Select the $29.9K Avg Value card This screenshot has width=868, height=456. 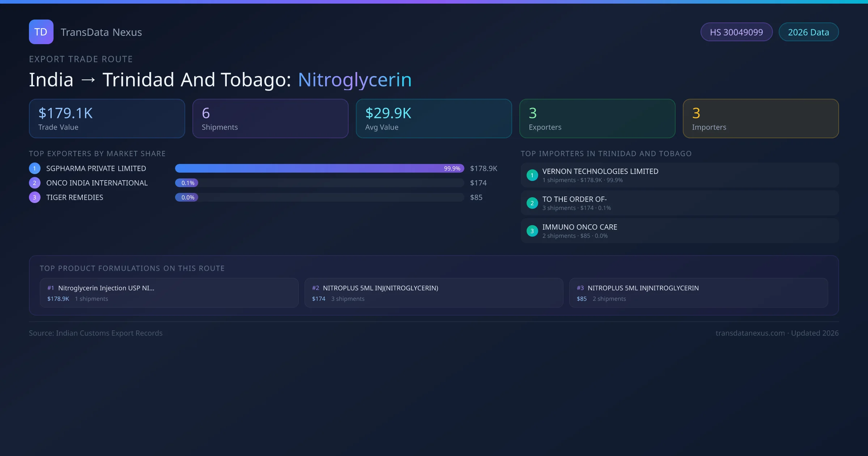coord(434,119)
